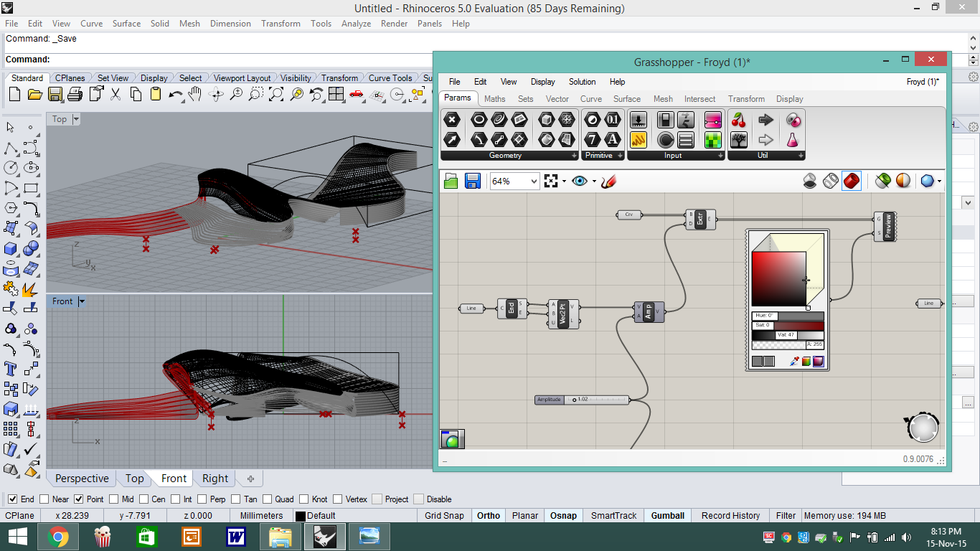The width and height of the screenshot is (980, 551).
Task: Save the Grasshopper document with blue floppy icon
Action: (x=473, y=181)
